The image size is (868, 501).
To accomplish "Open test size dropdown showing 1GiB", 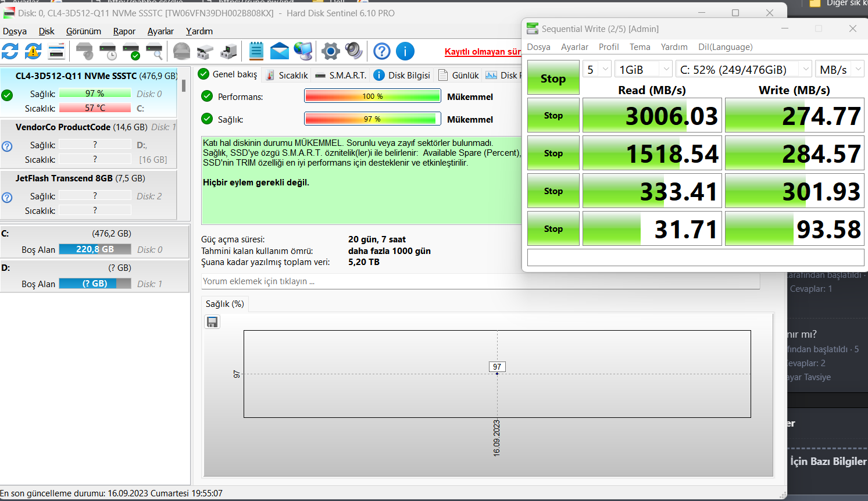I will pyautogui.click(x=644, y=69).
